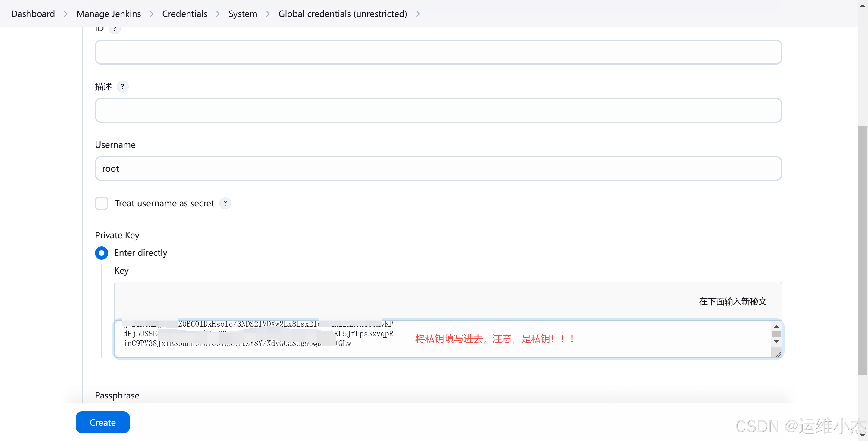This screenshot has width=868, height=441.
Task: Click page scrollbar down arrow
Action: (x=863, y=436)
